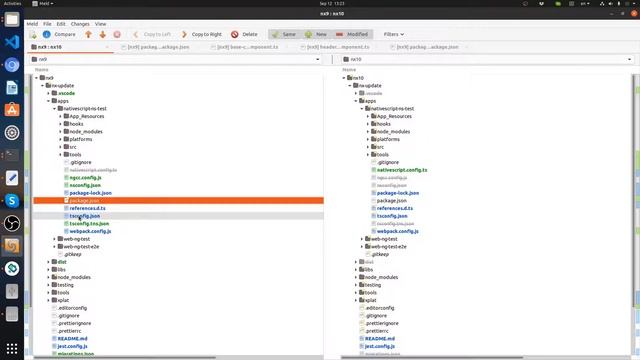Click the file icon next to left .gitkeep
This screenshot has height=360, width=640.
pyautogui.click(x=60, y=254)
